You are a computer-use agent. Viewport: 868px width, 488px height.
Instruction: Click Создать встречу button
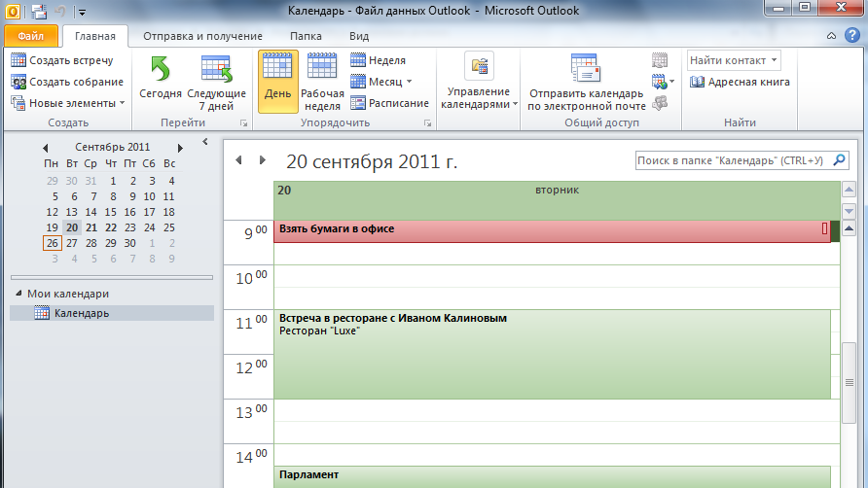click(x=62, y=60)
